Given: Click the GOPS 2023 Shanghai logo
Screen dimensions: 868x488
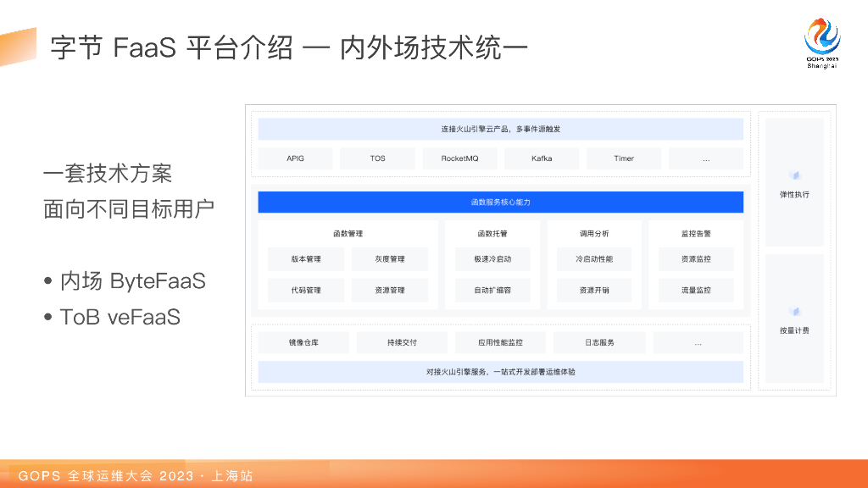Looking at the screenshot, I should click(822, 43).
